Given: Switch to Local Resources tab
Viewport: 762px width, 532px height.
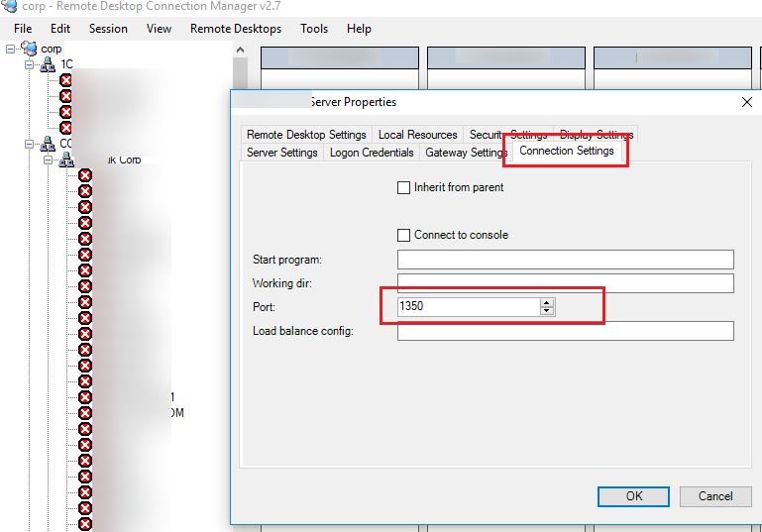Looking at the screenshot, I should 418,135.
